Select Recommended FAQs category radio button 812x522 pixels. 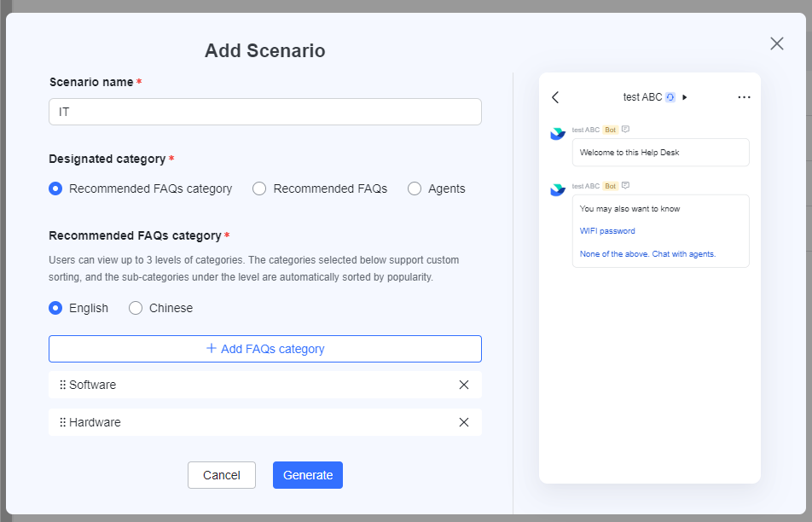click(x=55, y=188)
